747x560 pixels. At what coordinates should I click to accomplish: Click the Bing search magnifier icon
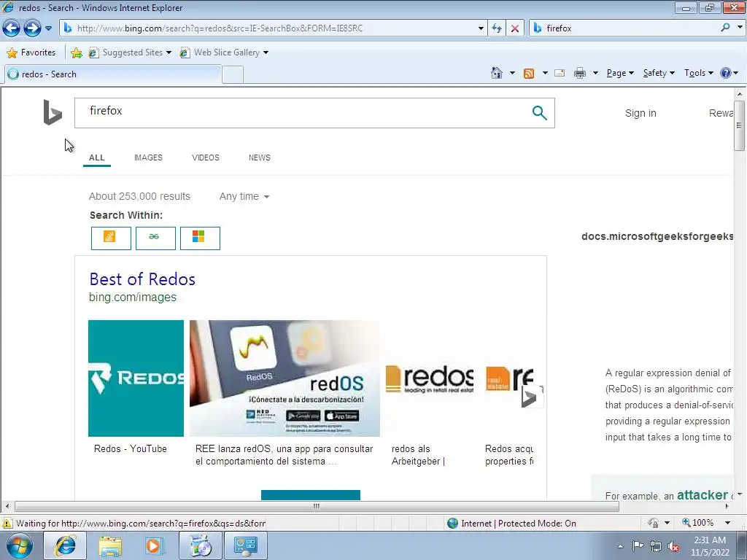[x=539, y=113]
